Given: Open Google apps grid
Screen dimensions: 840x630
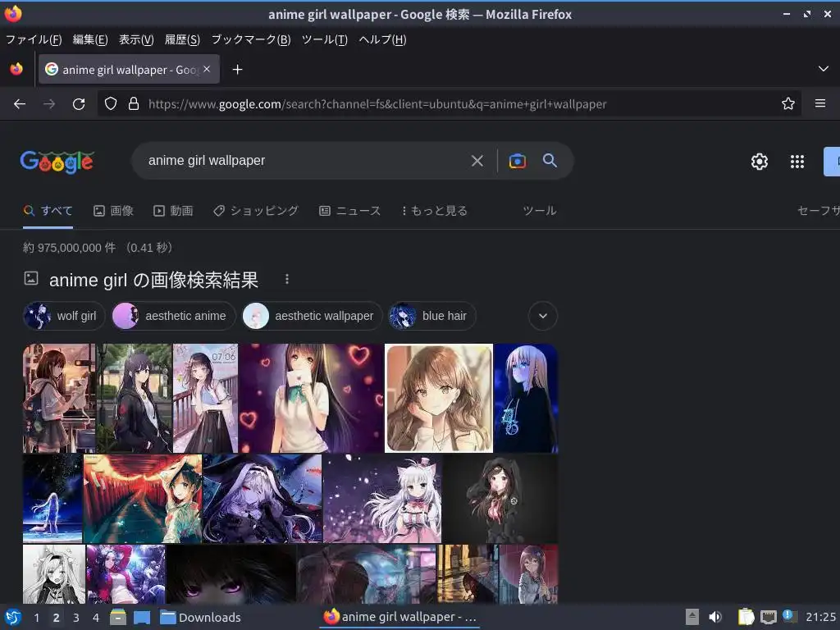Looking at the screenshot, I should coord(797,162).
